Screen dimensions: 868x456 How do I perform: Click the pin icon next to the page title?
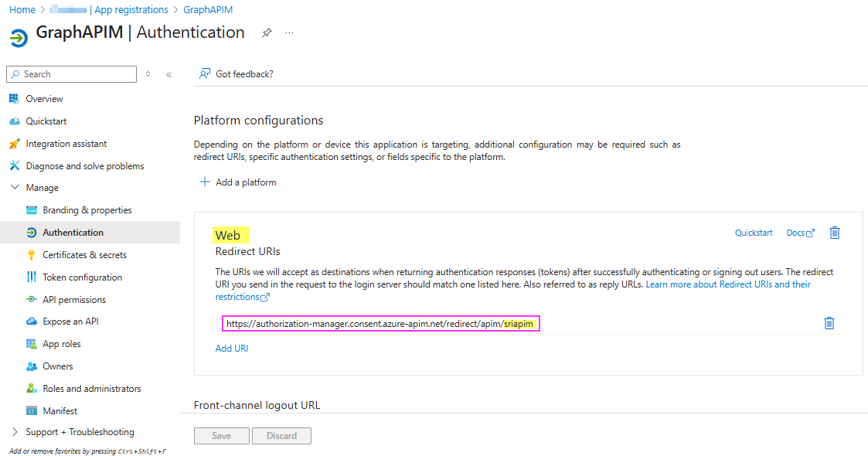[x=267, y=32]
